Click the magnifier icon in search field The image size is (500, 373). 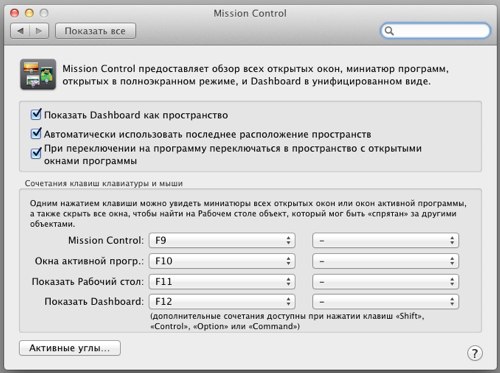point(389,31)
